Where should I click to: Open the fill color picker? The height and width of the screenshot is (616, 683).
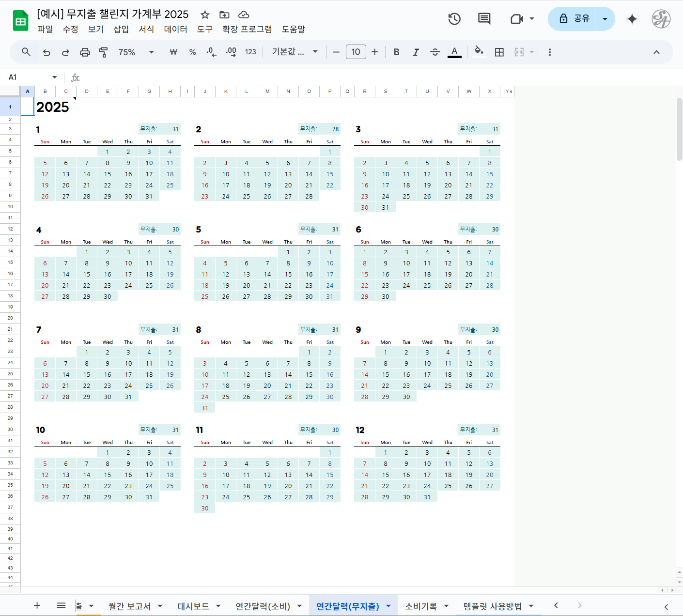pyautogui.click(x=479, y=52)
